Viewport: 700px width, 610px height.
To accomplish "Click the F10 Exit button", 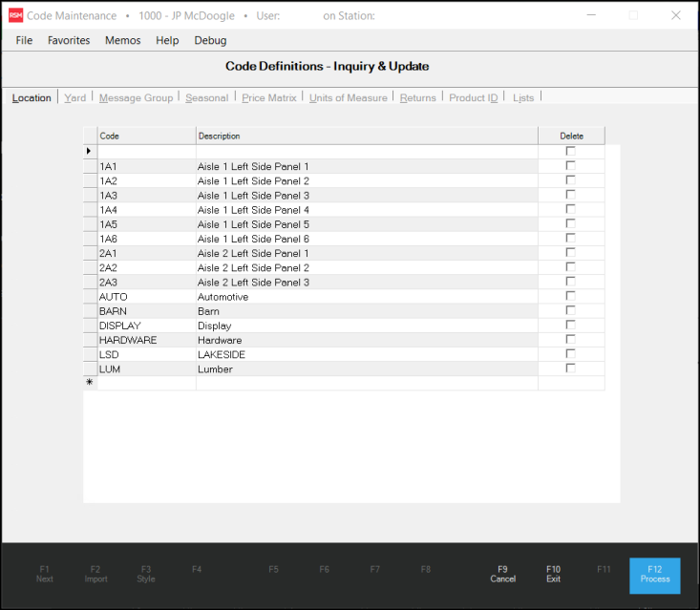I will [553, 575].
